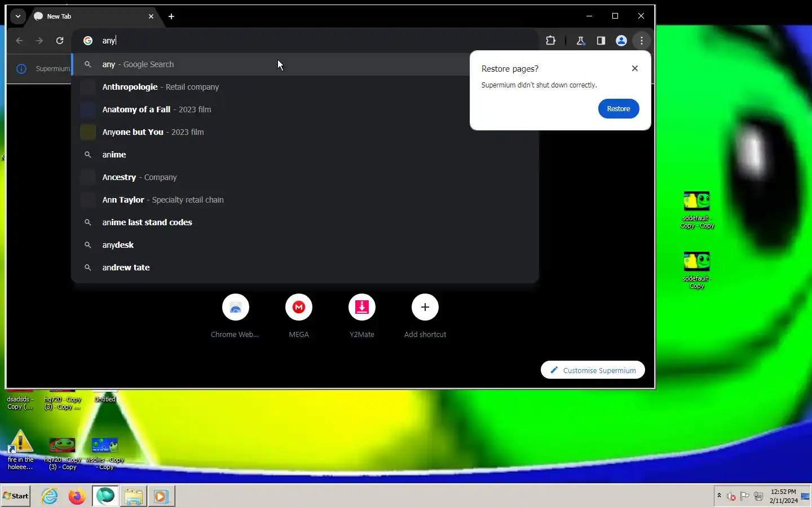The height and width of the screenshot is (508, 812).
Task: Select 'wsdws - Copy - Copy' desktop file
Action: pos(105,454)
